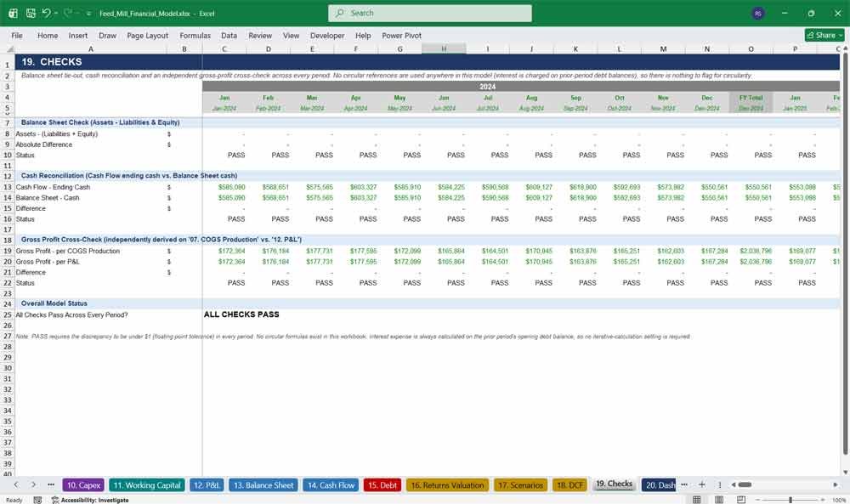
Task: Click the Save icon in Quick Access Toolbar
Action: [31, 13]
